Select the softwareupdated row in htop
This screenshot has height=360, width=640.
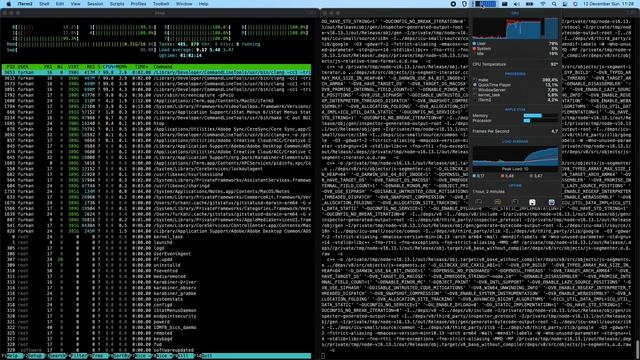click(x=157, y=350)
